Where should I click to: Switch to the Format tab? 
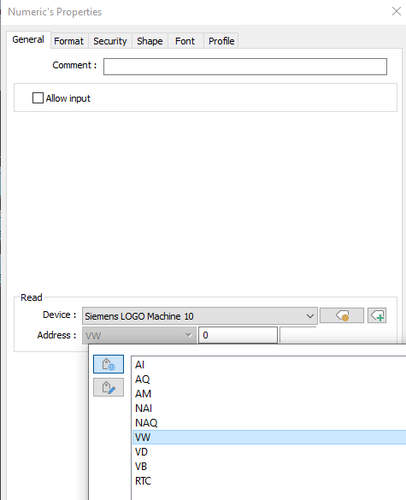pos(69,41)
